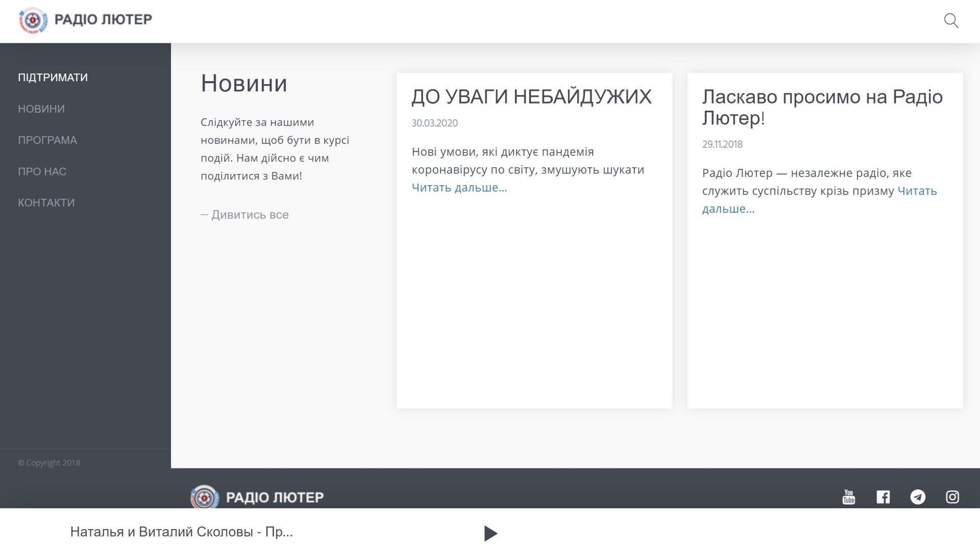Open the YouTube icon in footer
Screen dimensions: 980x551
pyautogui.click(x=848, y=497)
